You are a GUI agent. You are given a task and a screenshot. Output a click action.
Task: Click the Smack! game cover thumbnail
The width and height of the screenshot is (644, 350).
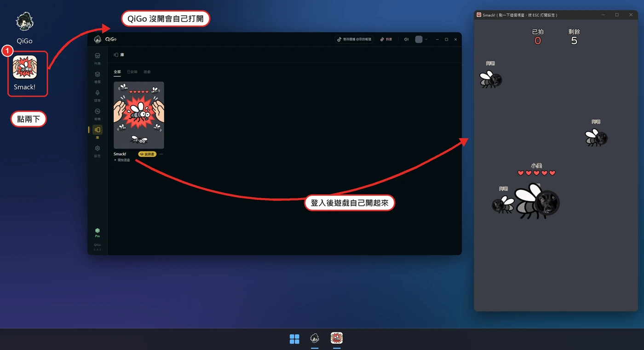pos(139,115)
